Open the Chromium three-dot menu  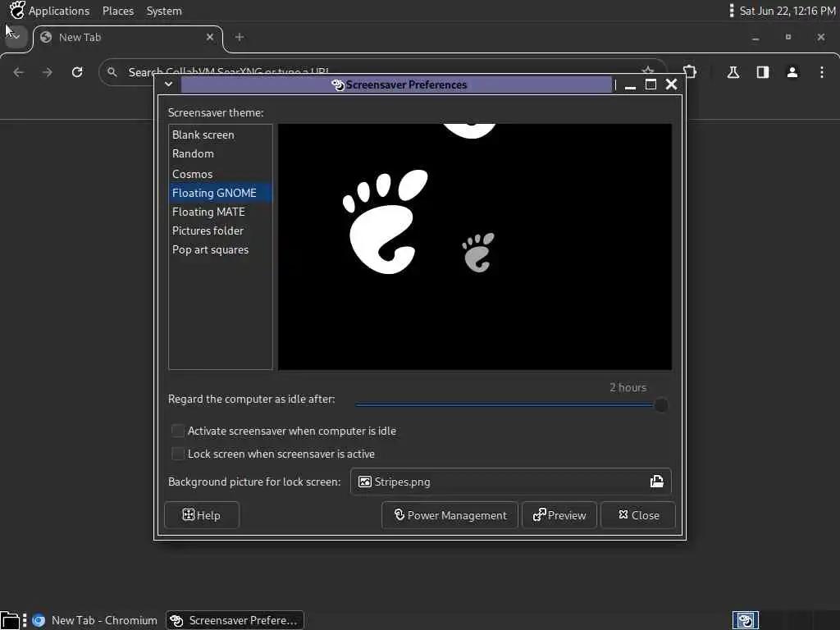coord(822,72)
